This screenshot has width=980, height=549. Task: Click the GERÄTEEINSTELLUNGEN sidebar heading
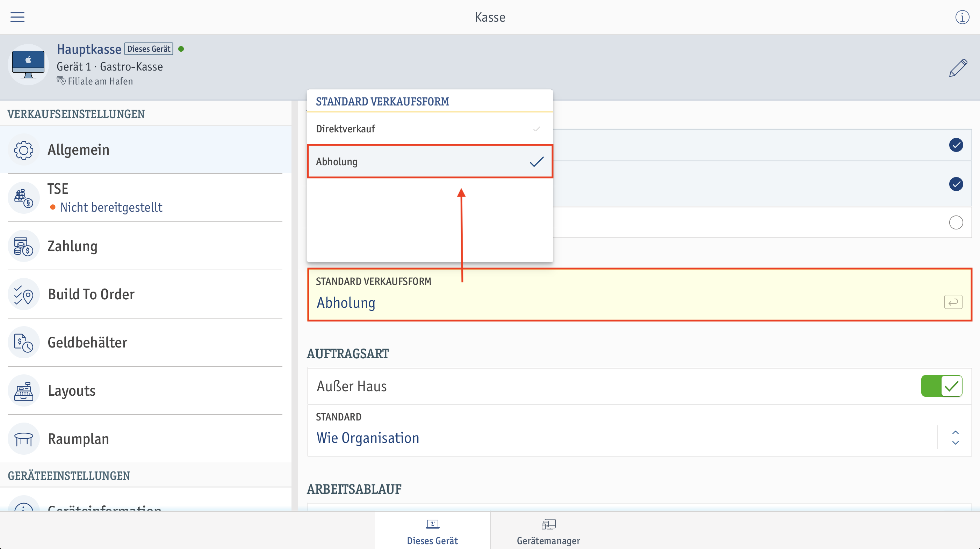(69, 476)
